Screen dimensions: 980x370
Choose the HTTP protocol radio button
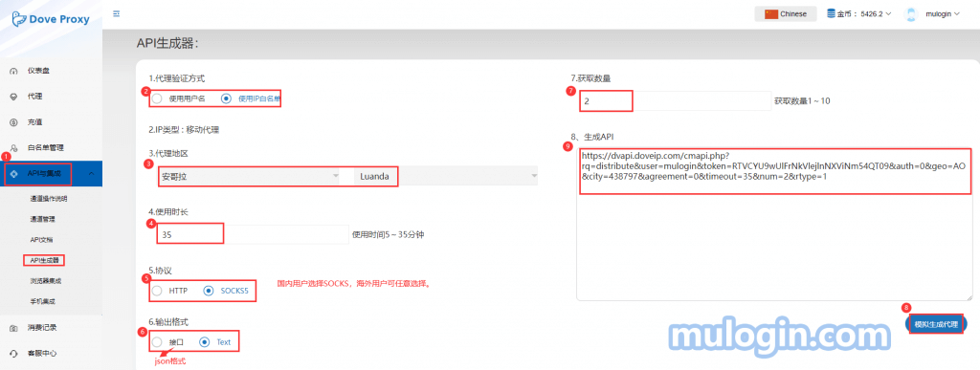157,291
